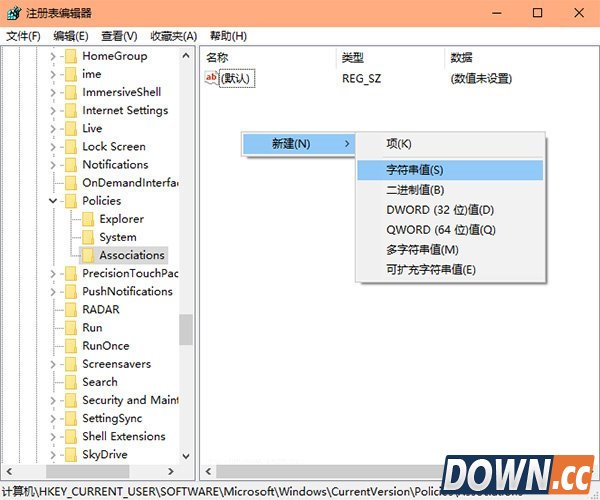Select 项(K) from the submenu
The width and height of the screenshot is (600, 500).
point(450,144)
